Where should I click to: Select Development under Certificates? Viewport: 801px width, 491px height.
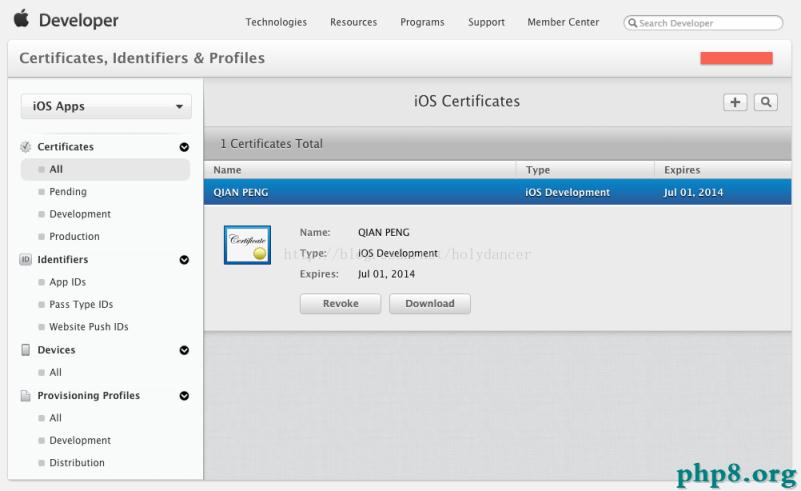[x=80, y=214]
